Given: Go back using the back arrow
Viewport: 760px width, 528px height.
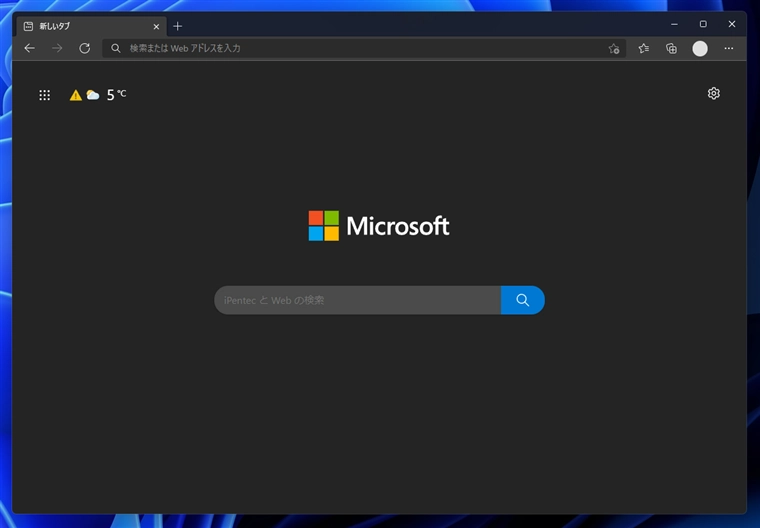Looking at the screenshot, I should coord(30,48).
